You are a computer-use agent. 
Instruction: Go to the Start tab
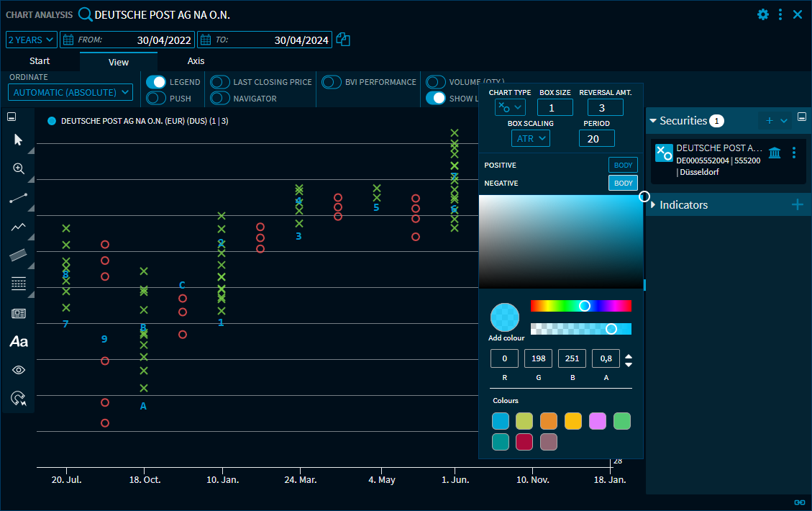[x=40, y=61]
